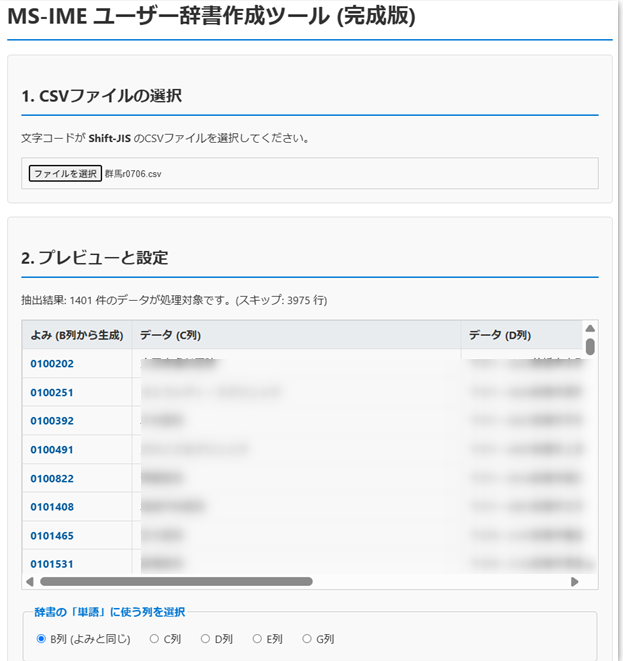Click the 0100491 reading cell
The height and width of the screenshot is (661, 623).
(77, 449)
